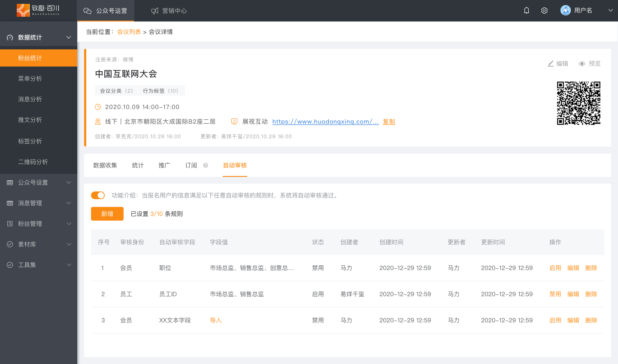Expand 工具集 chevron
Viewport: 618px width, 364px height.
pyautogui.click(x=69, y=265)
